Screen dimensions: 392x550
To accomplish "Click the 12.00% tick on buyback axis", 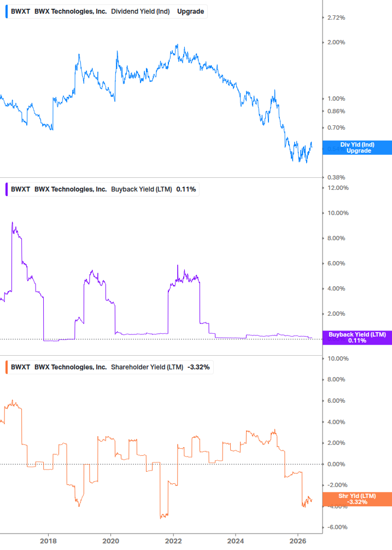I will point(338,188).
